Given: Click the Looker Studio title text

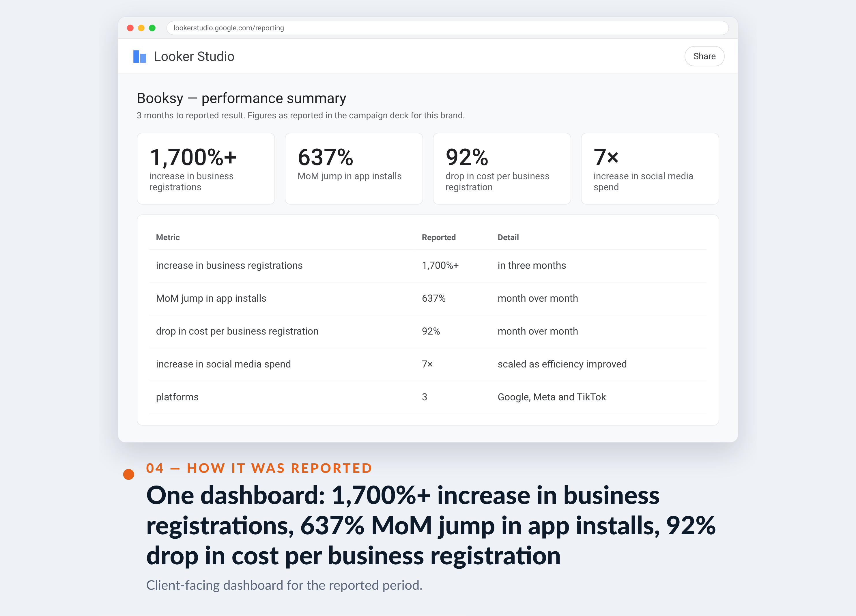Looking at the screenshot, I should click(x=194, y=57).
